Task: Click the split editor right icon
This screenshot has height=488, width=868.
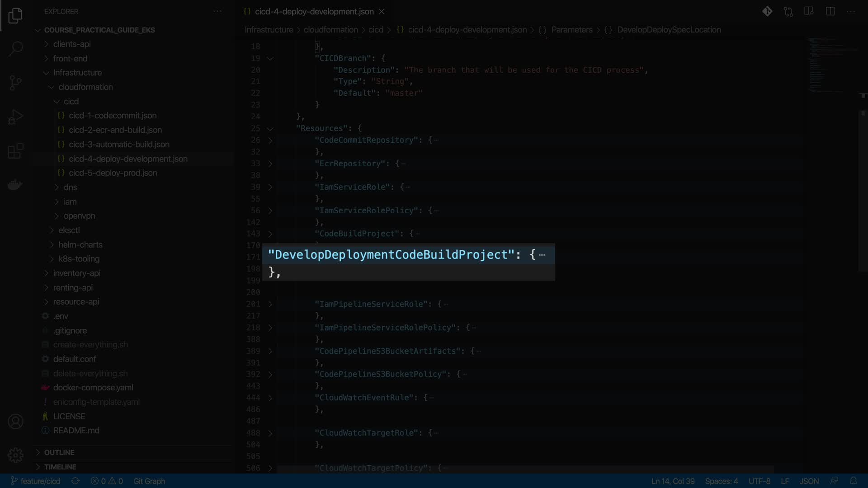Action: [830, 11]
